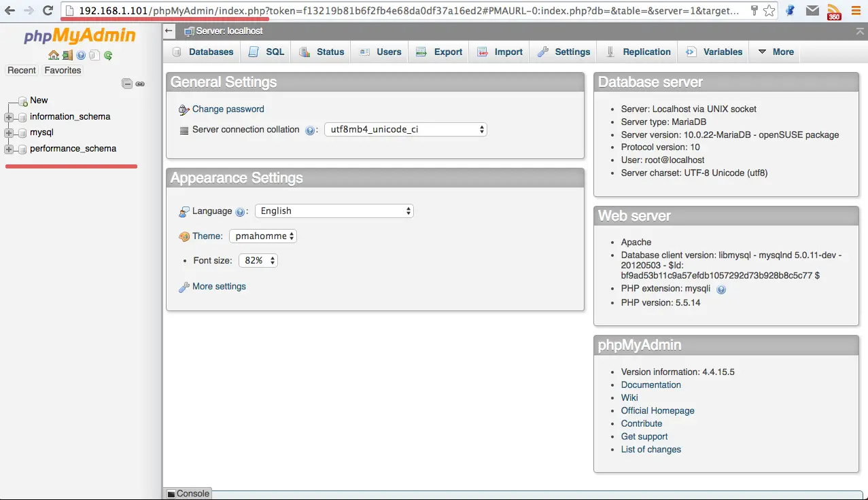Click the link with main panel chain icon
Viewport: 868px width, 500px height.
[140, 84]
